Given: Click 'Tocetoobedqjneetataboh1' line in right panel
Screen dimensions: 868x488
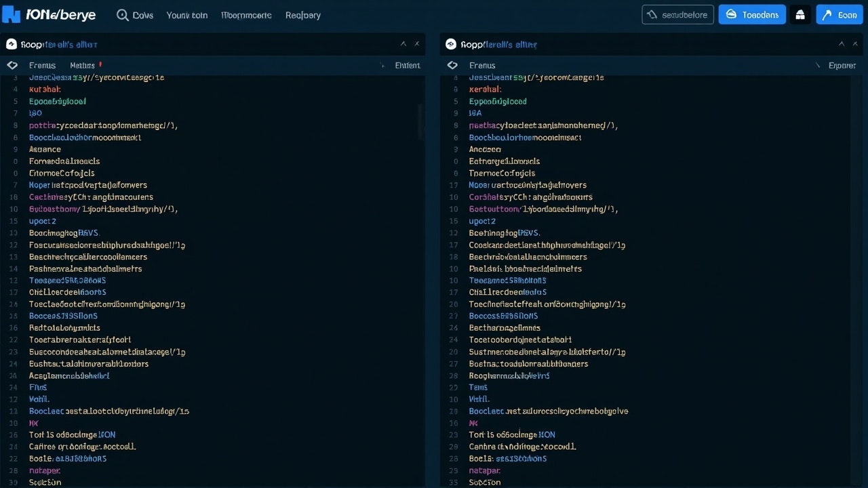Looking at the screenshot, I should (521, 340).
